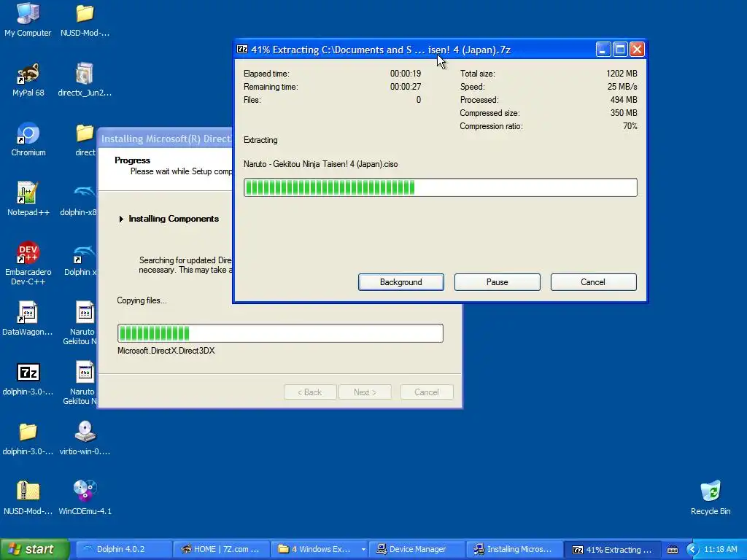Click the keyboard icon in system tray
Viewport: 747px width, 560px height.
tap(672, 550)
